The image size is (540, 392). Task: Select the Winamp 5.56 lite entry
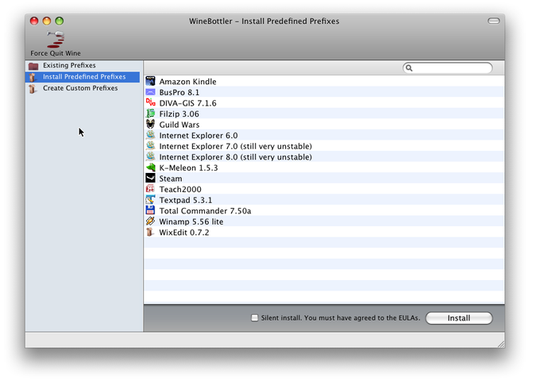coord(324,221)
